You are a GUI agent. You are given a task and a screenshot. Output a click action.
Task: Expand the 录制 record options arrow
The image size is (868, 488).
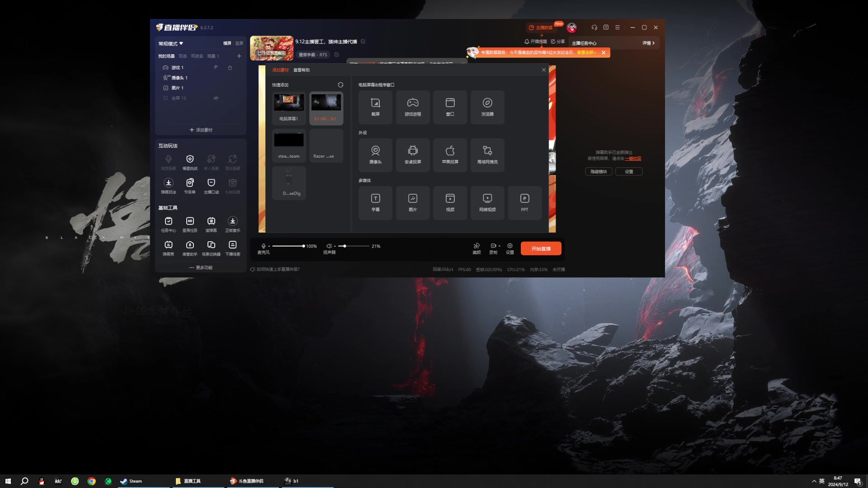pyautogui.click(x=499, y=246)
